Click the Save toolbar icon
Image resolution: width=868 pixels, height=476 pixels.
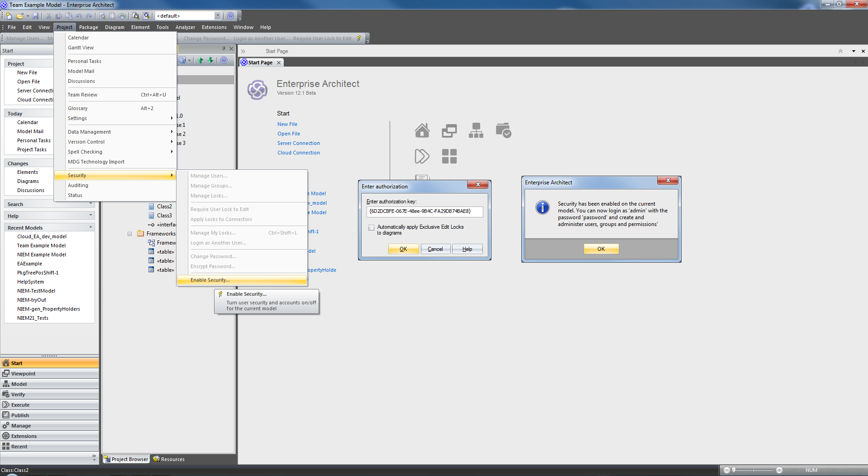coord(35,16)
